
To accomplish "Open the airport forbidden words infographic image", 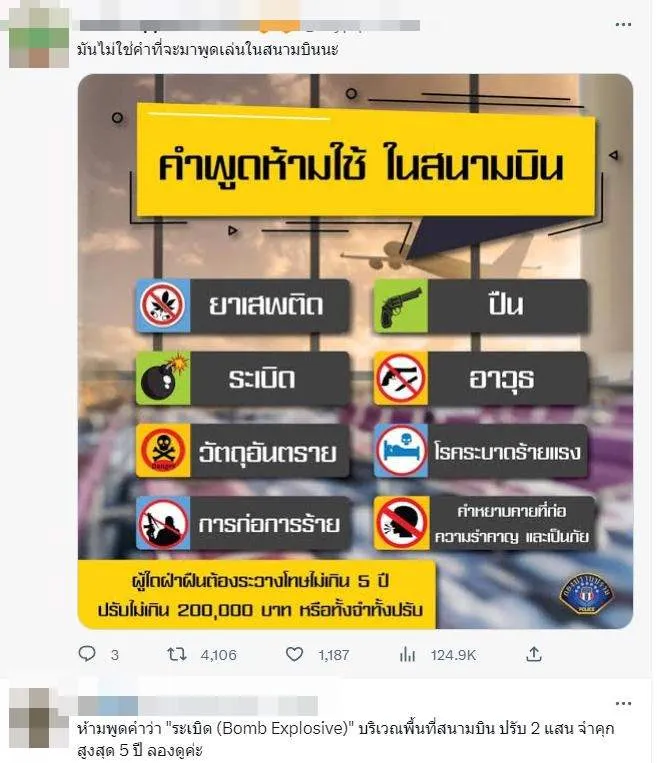I will 356,351.
